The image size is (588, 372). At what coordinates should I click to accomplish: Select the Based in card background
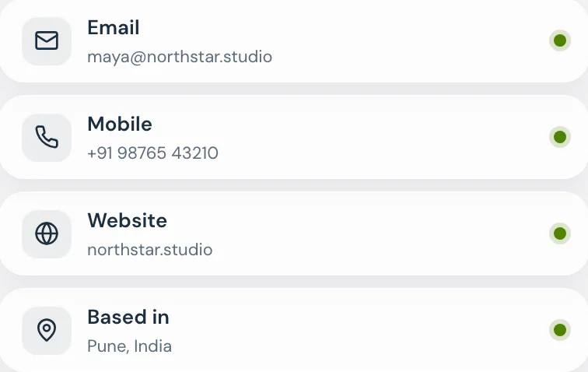(294, 330)
